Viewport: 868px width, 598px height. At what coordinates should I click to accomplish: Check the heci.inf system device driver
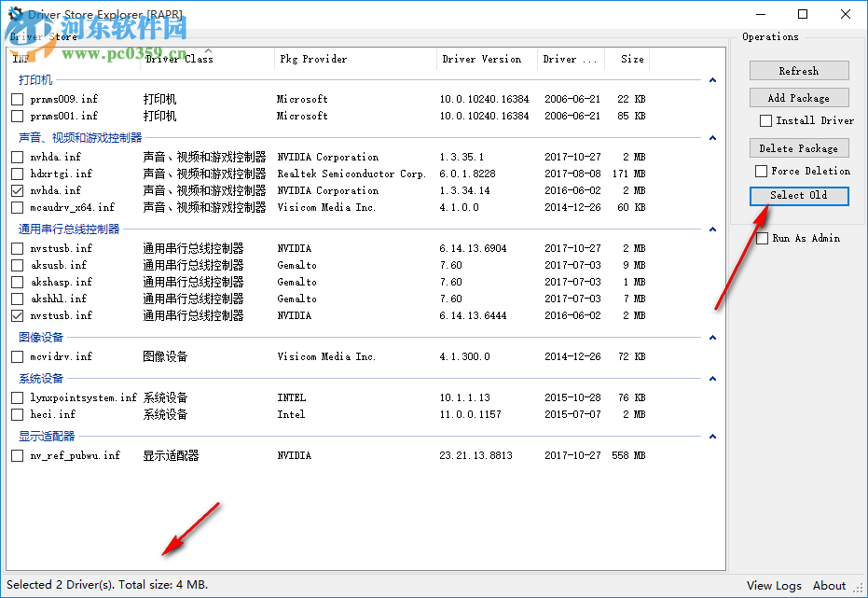click(17, 414)
